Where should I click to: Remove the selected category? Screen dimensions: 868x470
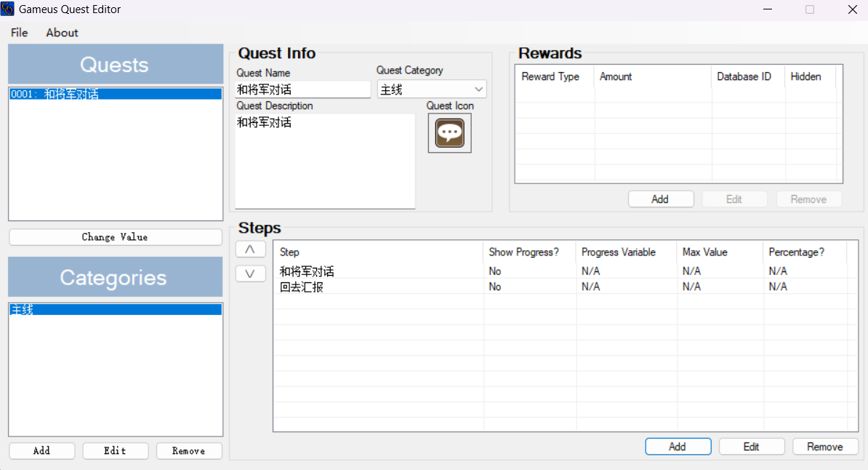pos(189,450)
